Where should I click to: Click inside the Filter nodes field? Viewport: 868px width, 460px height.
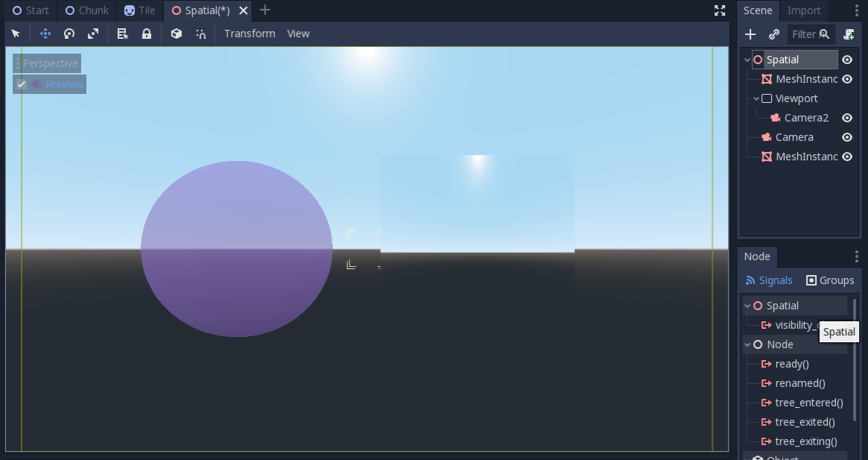point(808,34)
